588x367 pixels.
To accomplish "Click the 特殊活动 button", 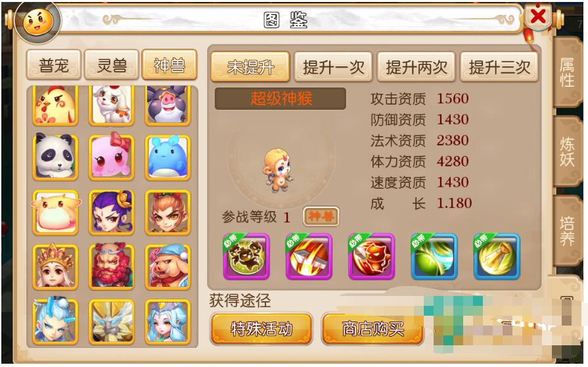I will click(x=261, y=329).
